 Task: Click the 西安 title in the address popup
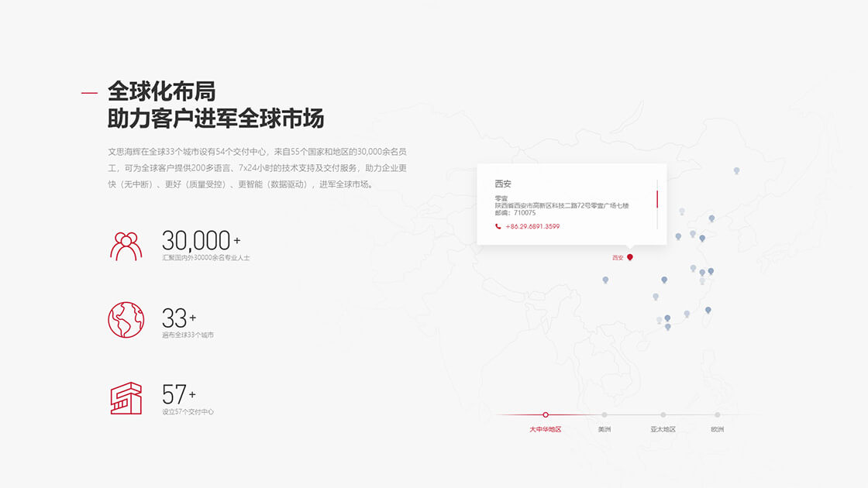click(503, 184)
